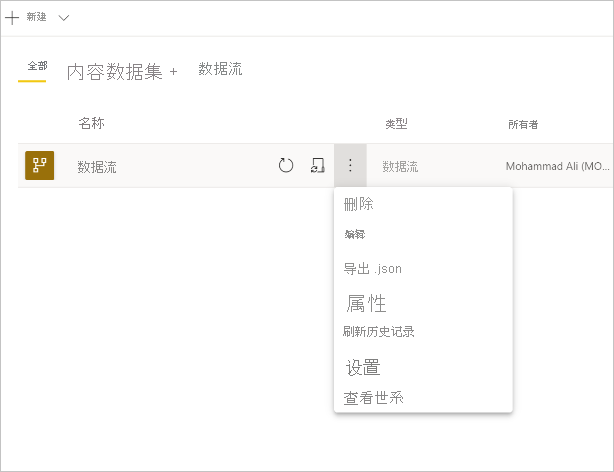Sort by the 名称 column header
This screenshot has width=614, height=472.
point(91,123)
